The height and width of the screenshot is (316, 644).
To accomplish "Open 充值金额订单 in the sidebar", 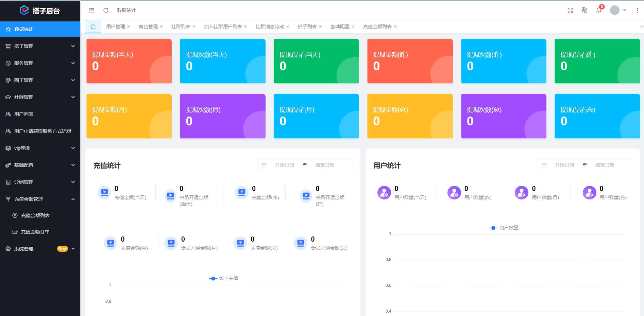I will (35, 232).
